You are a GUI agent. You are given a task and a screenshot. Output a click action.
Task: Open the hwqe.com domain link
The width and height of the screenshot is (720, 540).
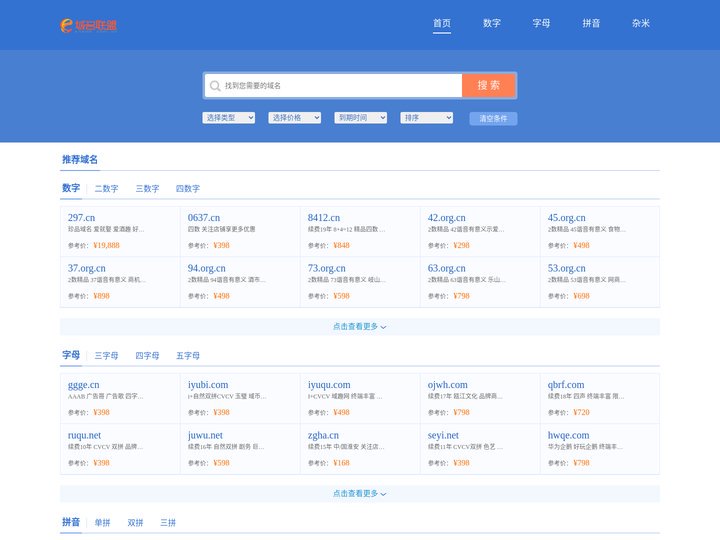[x=568, y=435]
